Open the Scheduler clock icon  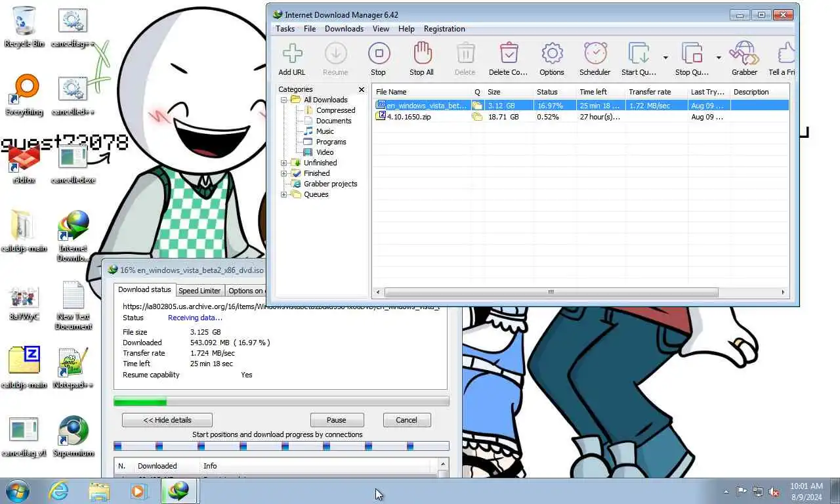tap(595, 54)
